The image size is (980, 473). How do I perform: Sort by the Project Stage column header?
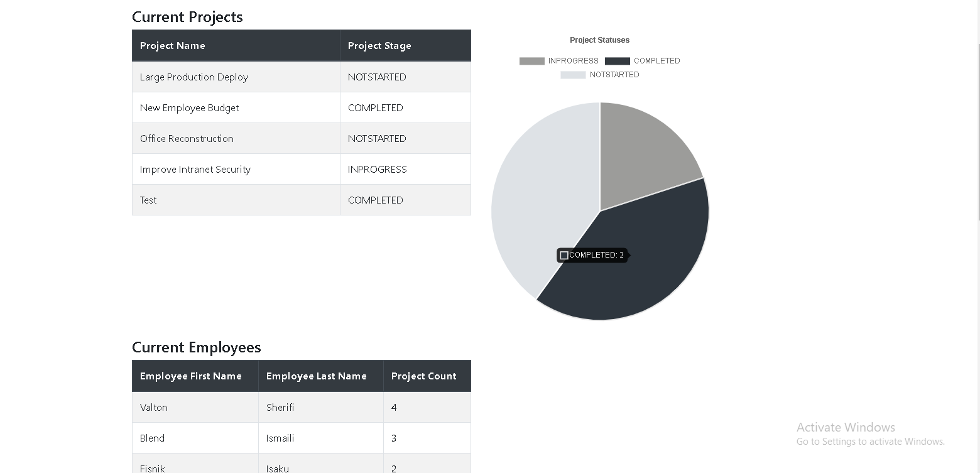pos(379,45)
